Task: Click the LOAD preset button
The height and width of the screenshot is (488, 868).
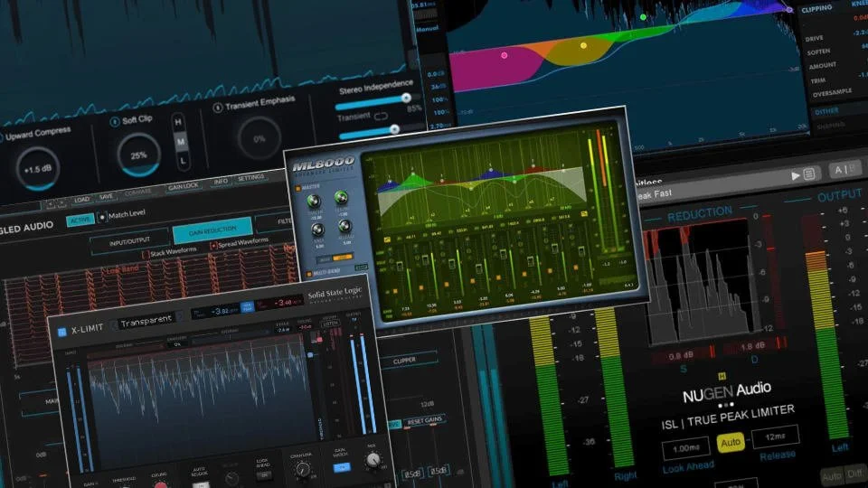Action: point(82,199)
